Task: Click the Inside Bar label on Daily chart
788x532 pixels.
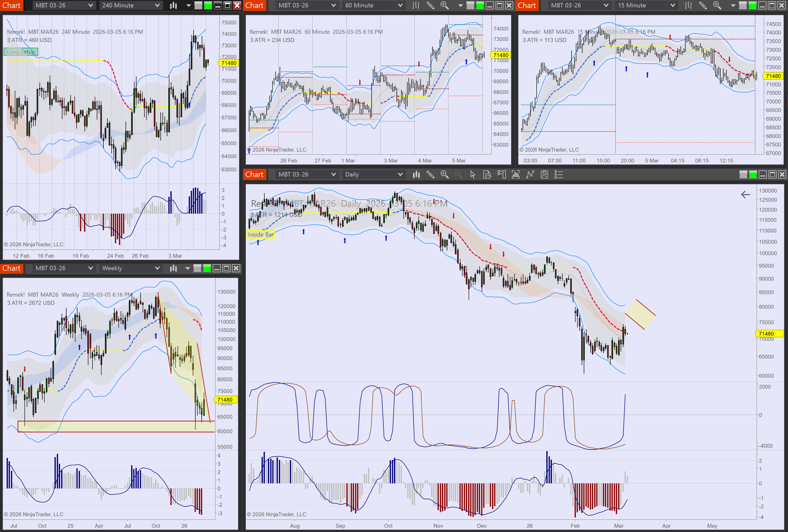Action: [x=260, y=234]
